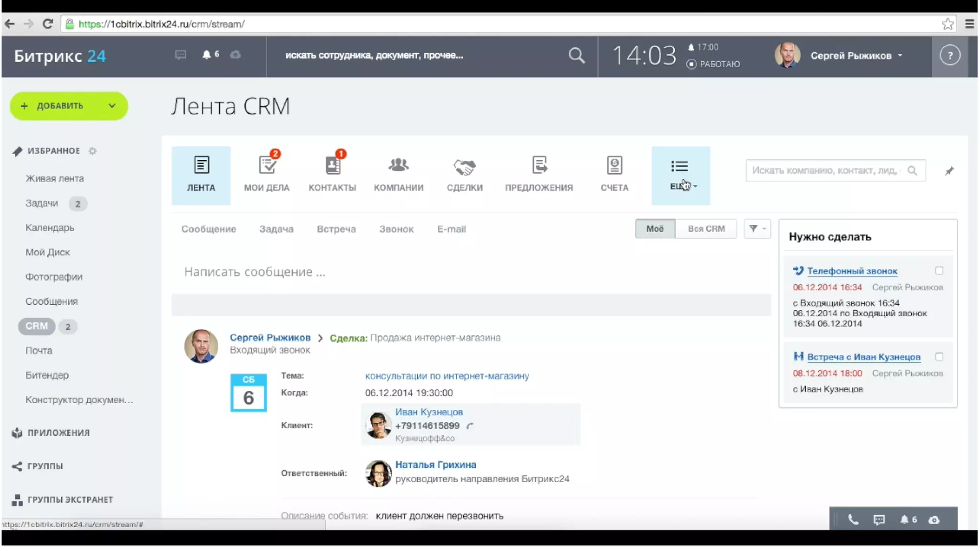Click the notifications bell in header
This screenshot has height=551, width=980.
[x=207, y=55]
